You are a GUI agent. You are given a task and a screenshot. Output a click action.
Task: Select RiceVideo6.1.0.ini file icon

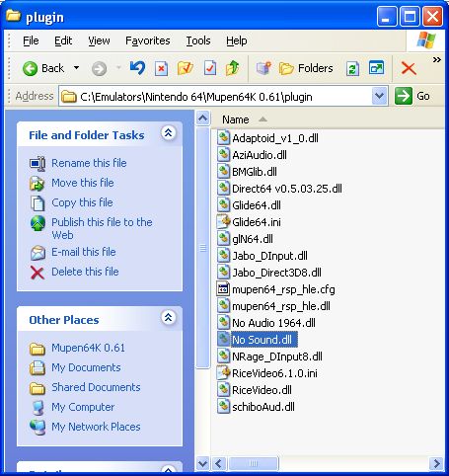point(223,373)
